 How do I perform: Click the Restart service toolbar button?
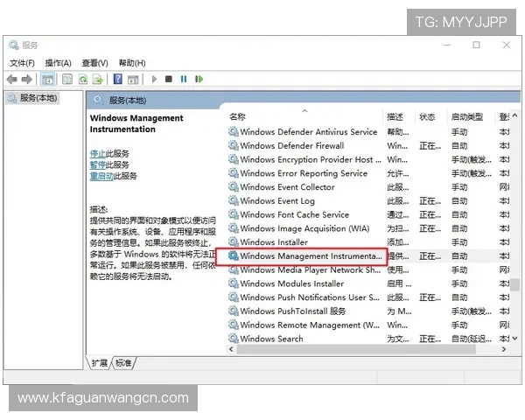pos(199,79)
